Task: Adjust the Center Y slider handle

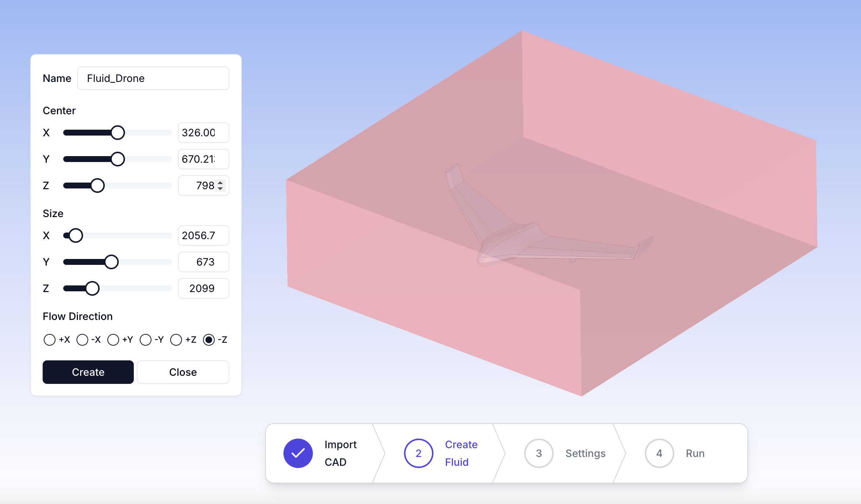Action: [x=118, y=159]
